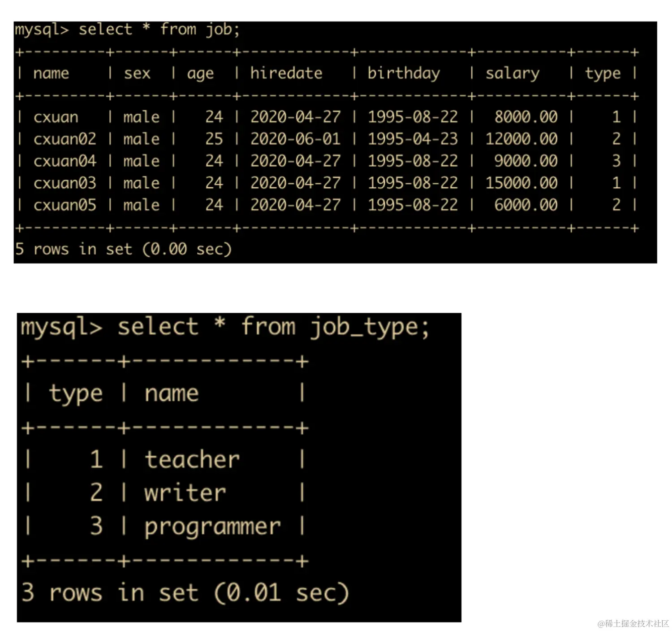672x631 pixels.
Task: Click type '3' beside programmer
Action: (x=96, y=526)
